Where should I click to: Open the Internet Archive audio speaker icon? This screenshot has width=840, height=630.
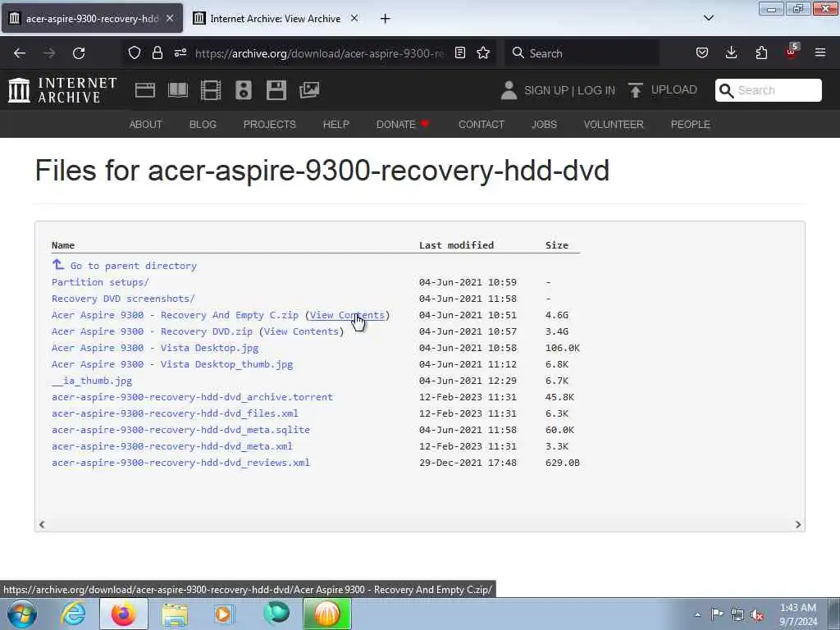[243, 90]
